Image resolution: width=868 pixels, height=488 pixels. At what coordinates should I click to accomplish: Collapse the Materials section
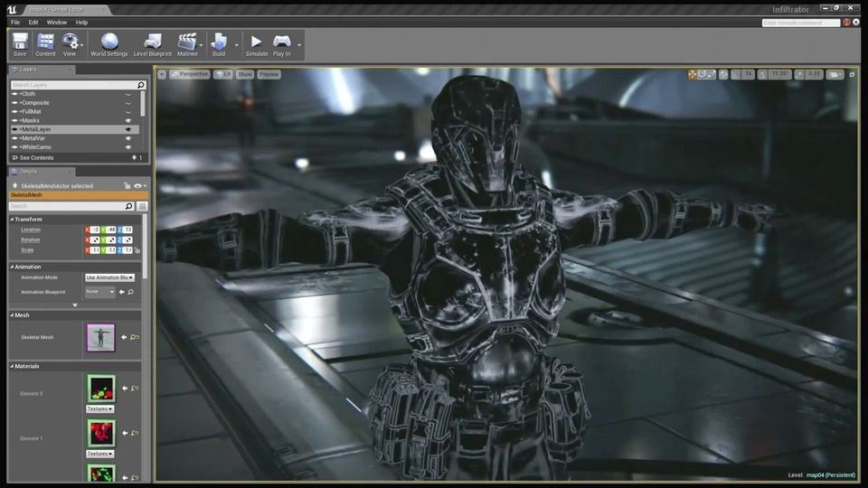click(x=12, y=366)
